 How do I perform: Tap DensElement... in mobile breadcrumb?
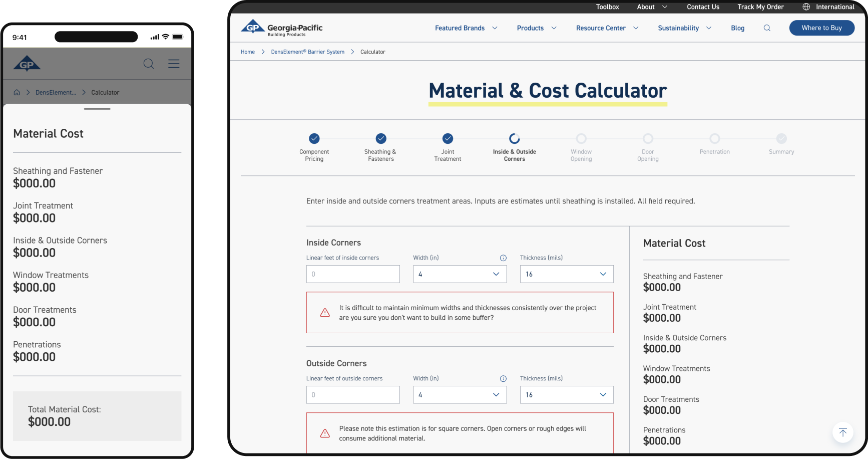click(56, 92)
